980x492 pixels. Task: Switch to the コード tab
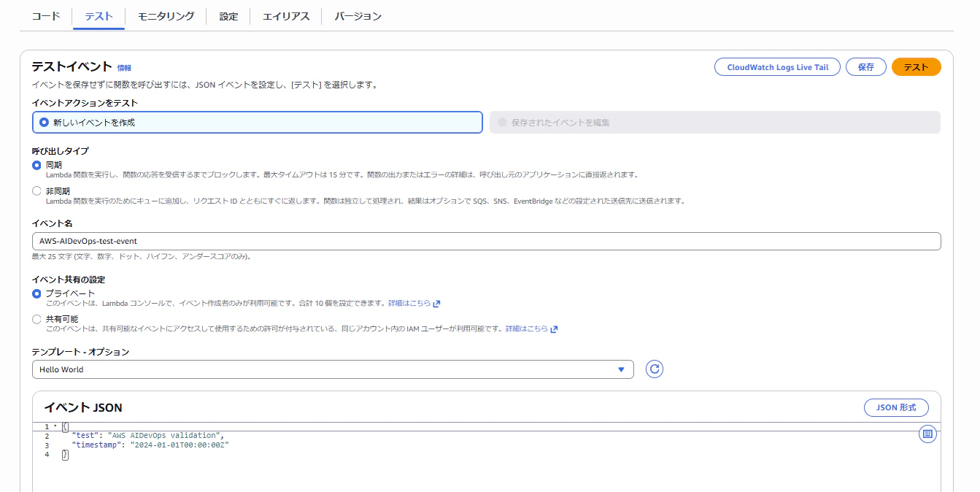pos(46,16)
